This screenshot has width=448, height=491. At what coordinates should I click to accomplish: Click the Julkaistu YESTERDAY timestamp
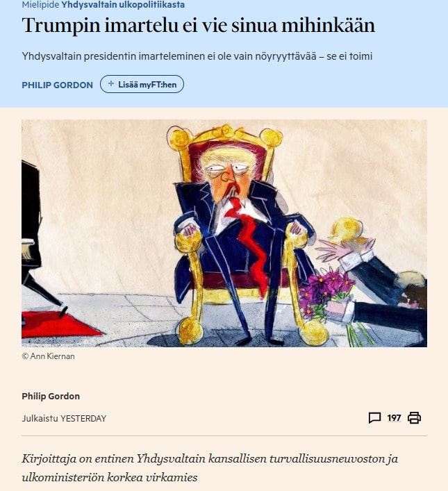(64, 418)
